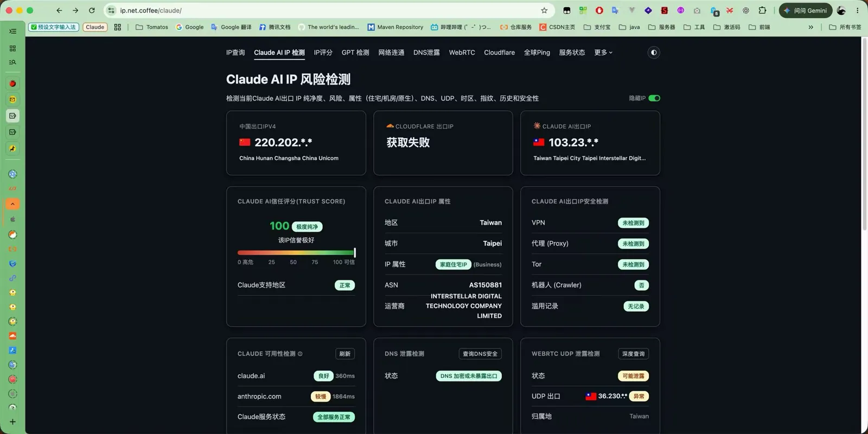This screenshot has width=868, height=434.
Task: Click the 刷新 button in availability card
Action: (345, 354)
